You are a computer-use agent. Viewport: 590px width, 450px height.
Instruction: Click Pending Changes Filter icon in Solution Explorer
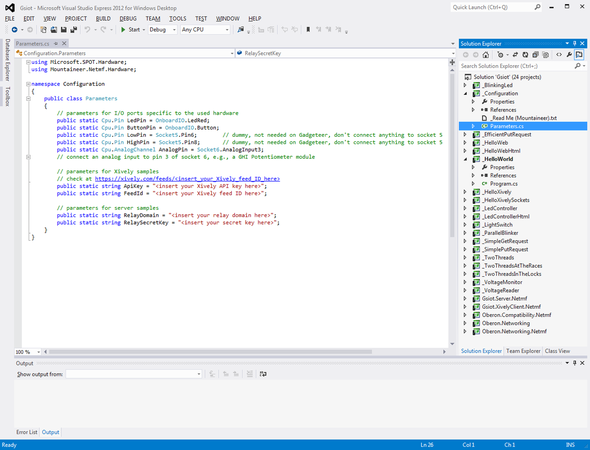[500, 55]
